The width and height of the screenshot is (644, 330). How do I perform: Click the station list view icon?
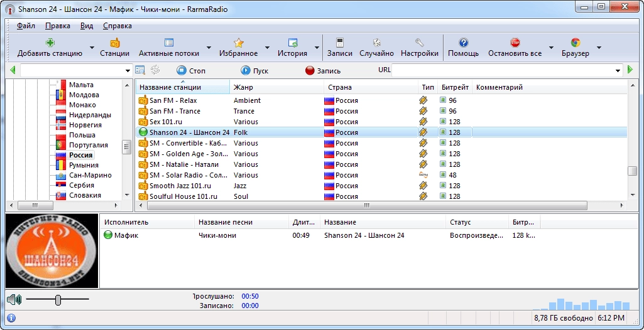[x=140, y=70]
